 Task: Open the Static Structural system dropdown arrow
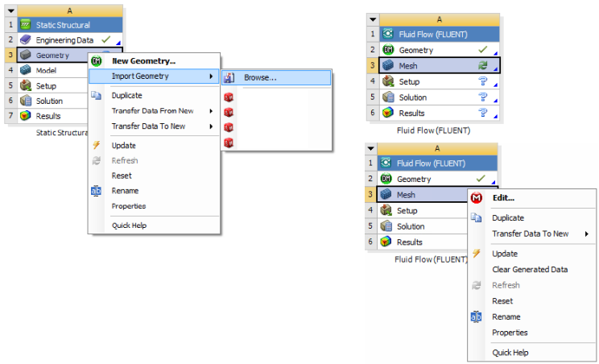(10, 10)
